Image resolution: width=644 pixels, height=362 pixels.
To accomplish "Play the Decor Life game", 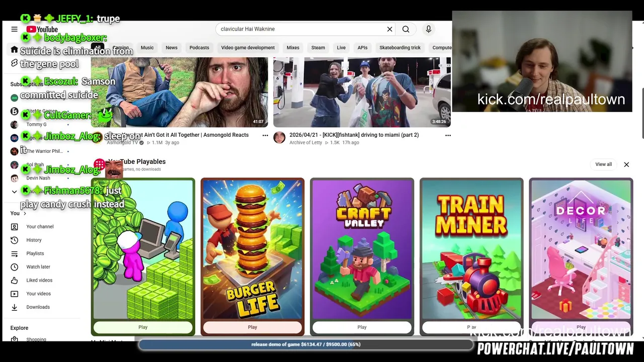I will (581, 327).
